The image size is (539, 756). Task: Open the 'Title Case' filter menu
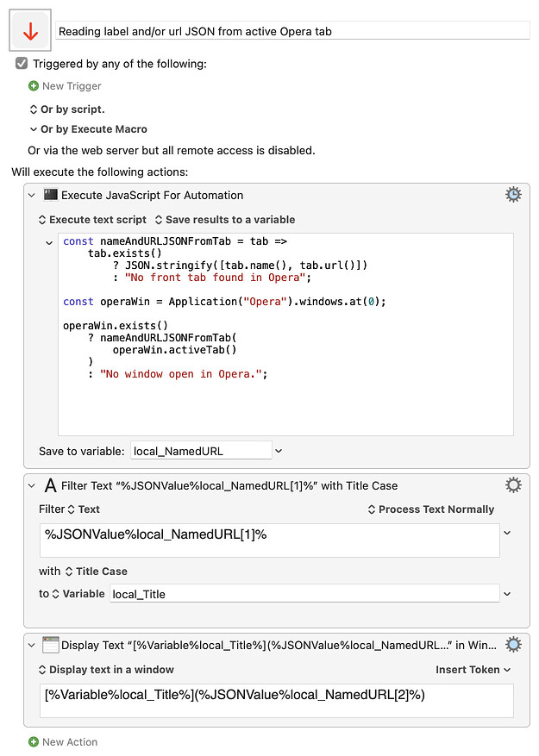pyautogui.click(x=96, y=572)
